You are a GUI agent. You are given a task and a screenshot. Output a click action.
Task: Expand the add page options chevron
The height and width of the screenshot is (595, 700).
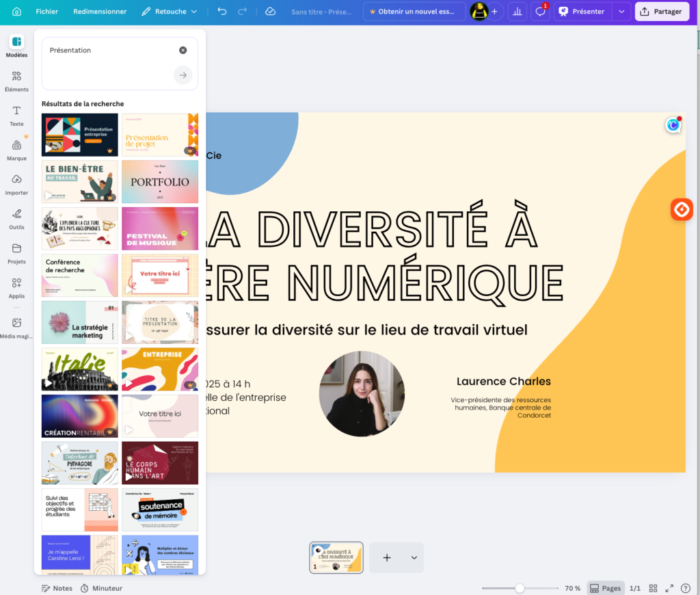414,558
